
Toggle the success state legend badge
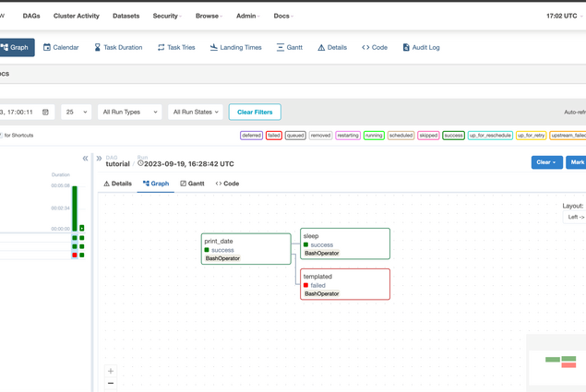pyautogui.click(x=453, y=136)
